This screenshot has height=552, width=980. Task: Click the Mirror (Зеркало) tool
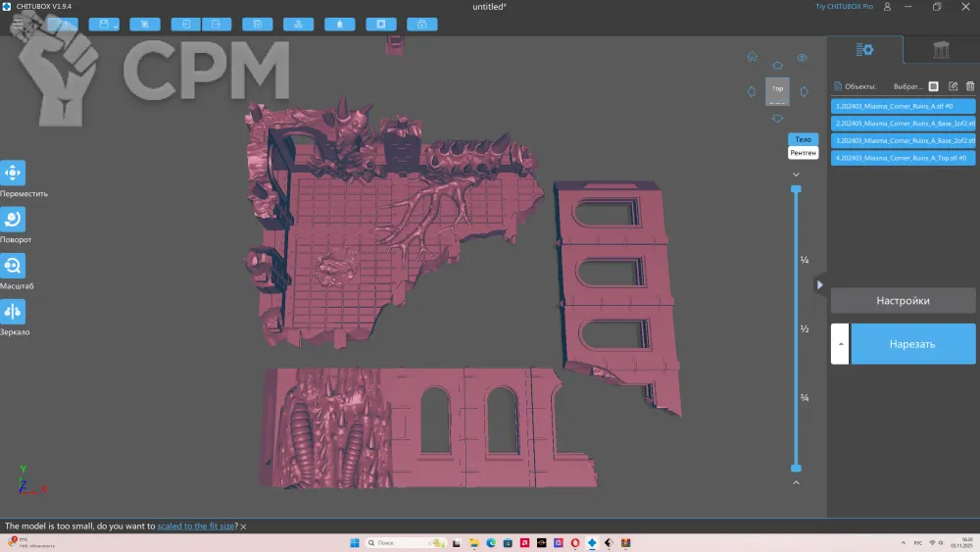tap(13, 312)
